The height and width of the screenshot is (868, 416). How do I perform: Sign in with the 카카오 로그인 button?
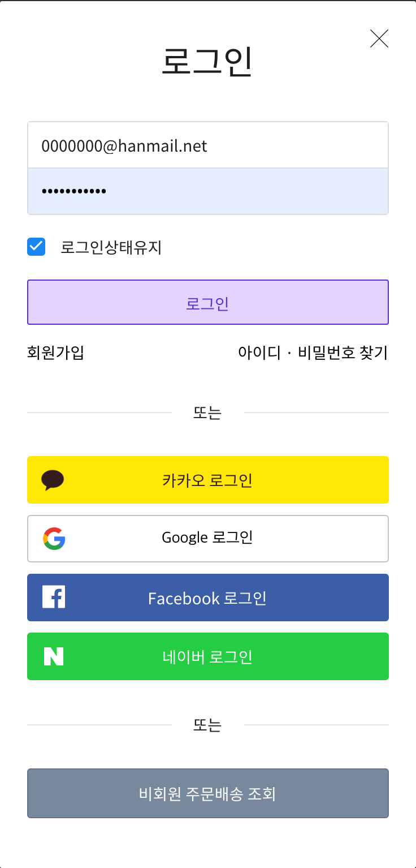208,480
